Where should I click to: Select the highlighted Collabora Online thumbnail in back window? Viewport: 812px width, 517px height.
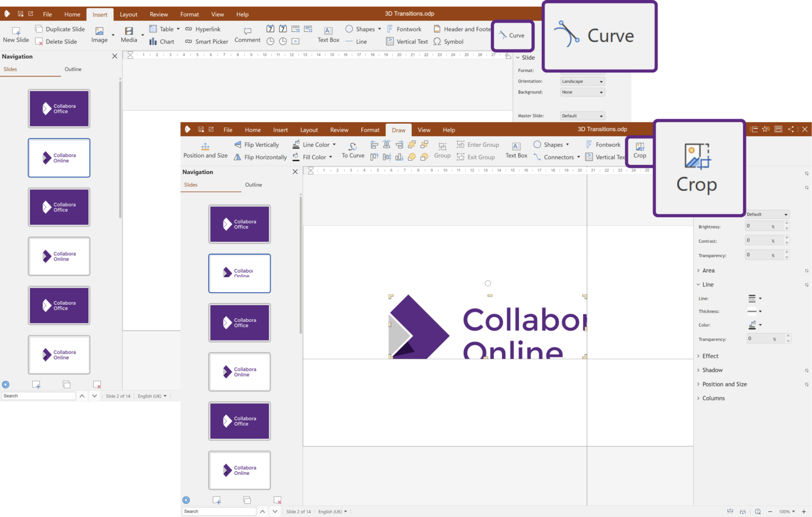coord(59,158)
